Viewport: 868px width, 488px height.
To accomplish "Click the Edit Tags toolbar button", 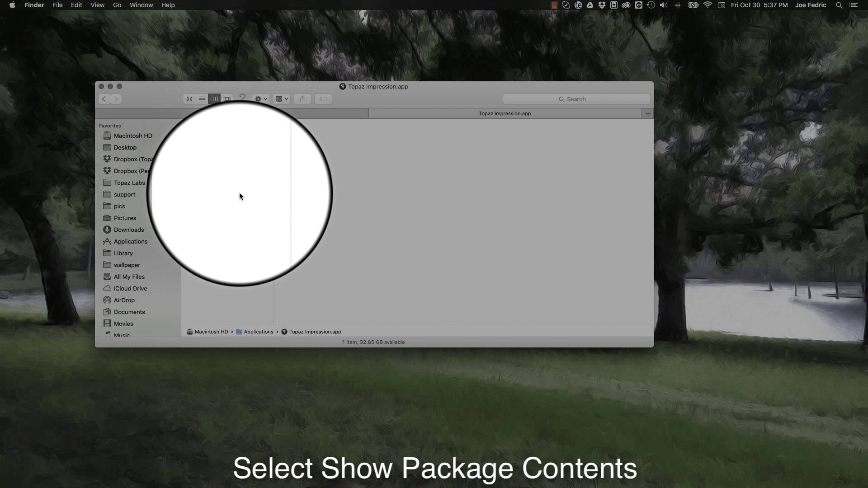I will (x=323, y=99).
